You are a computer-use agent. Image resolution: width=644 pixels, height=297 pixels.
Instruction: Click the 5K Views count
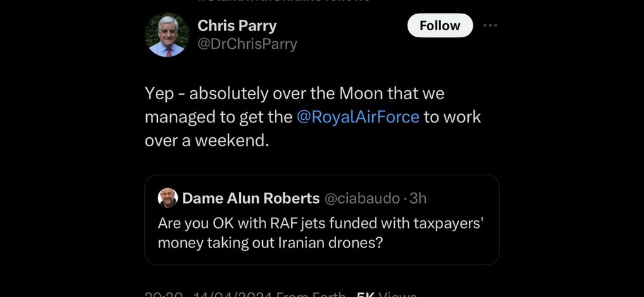coord(386,295)
